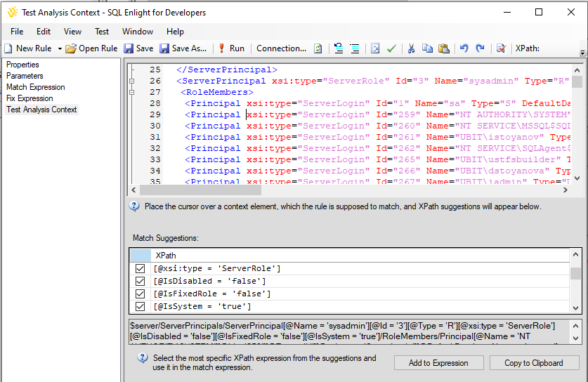
Task: Open the View menu
Action: (72, 32)
